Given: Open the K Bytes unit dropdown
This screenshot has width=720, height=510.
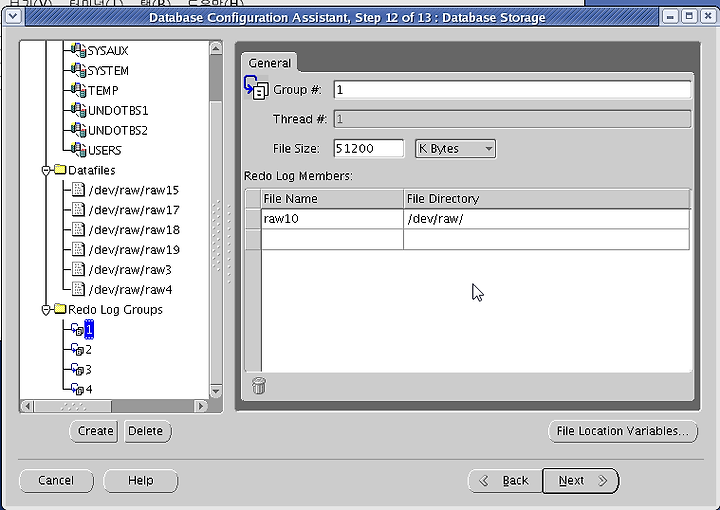Looking at the screenshot, I should [455, 149].
